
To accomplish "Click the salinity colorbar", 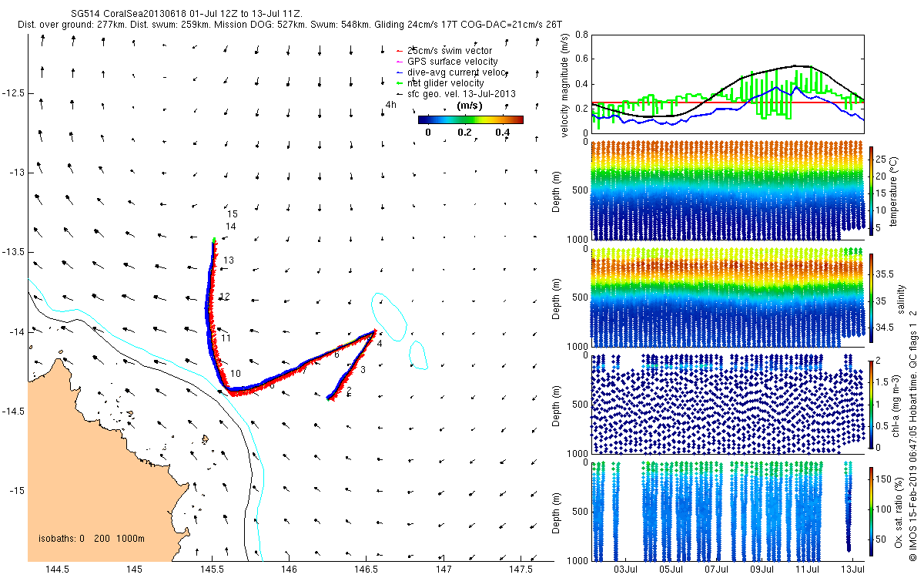I will point(872,297).
